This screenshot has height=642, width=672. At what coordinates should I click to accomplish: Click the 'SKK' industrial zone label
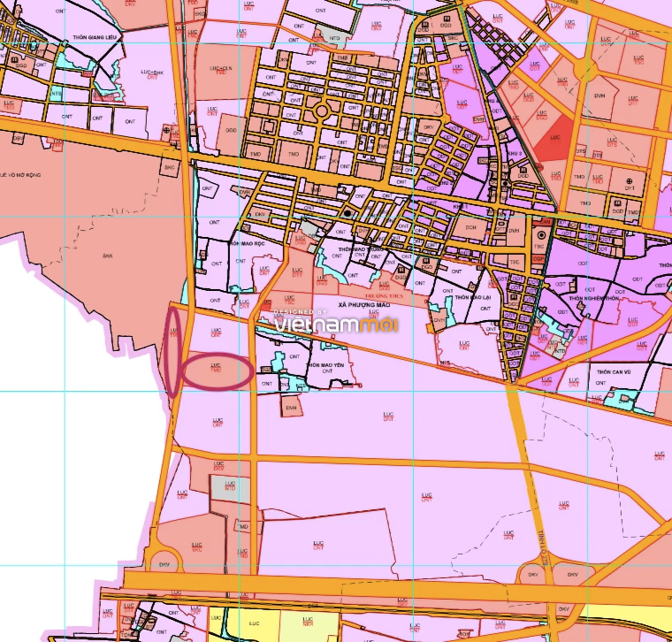click(x=108, y=256)
